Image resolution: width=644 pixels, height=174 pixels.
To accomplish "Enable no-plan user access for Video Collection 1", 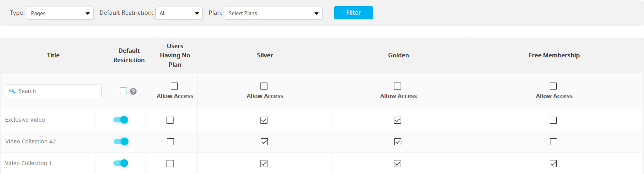I will [x=170, y=164].
